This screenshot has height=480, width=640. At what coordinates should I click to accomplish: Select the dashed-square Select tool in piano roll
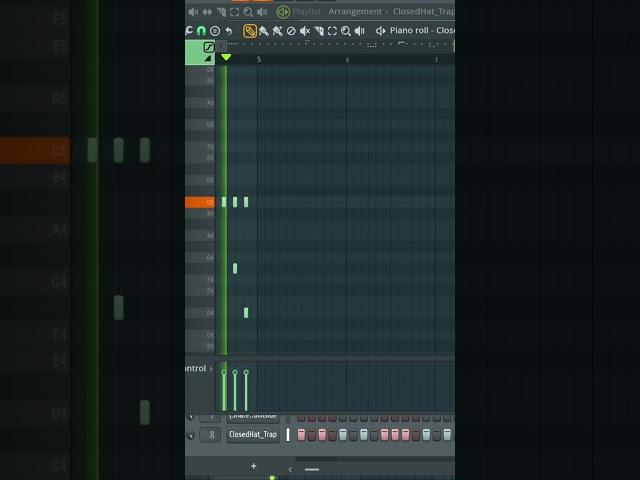(x=332, y=31)
